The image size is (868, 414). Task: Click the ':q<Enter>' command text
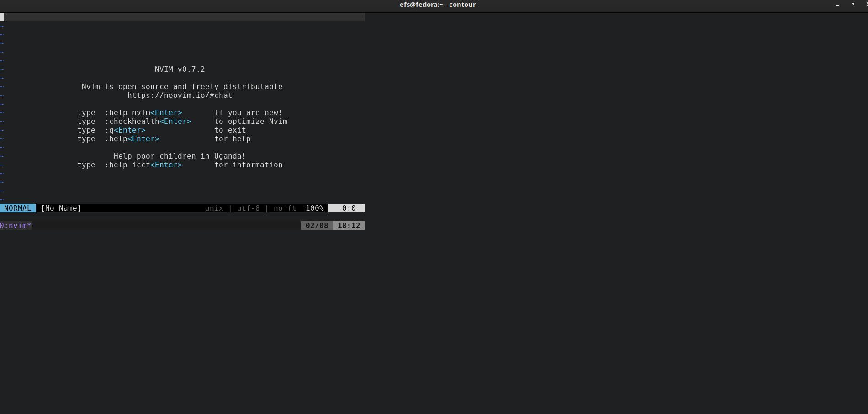pos(125,130)
